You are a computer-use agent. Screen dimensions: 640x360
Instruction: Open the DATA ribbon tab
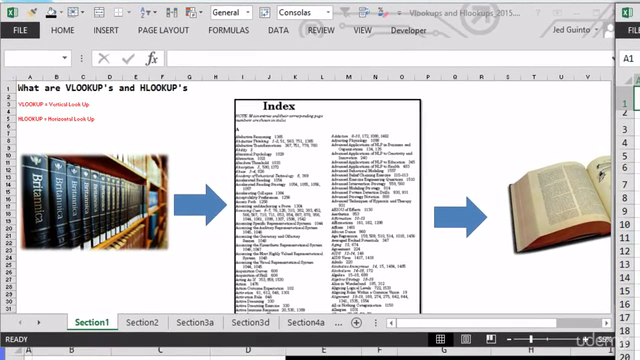(x=278, y=30)
